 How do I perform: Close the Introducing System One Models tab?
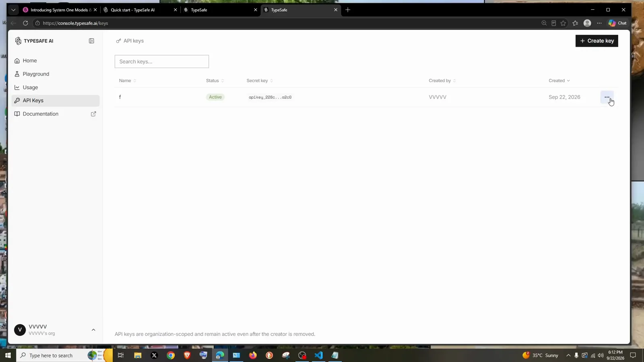point(95,10)
